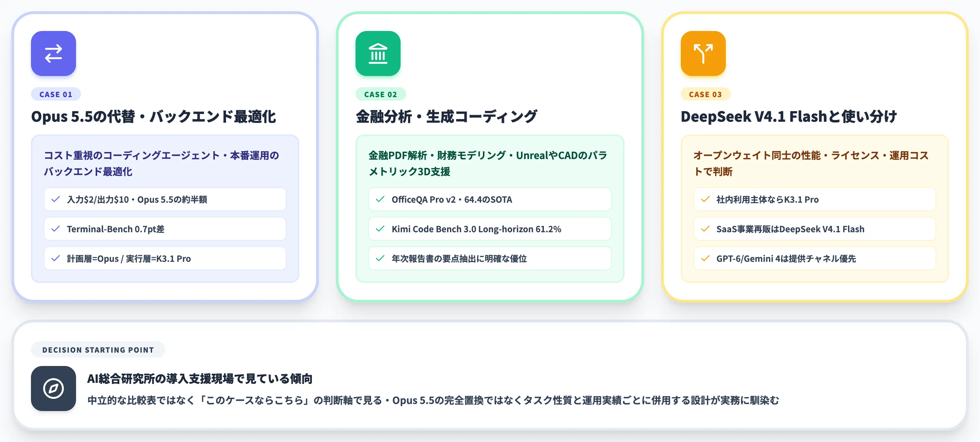Click the text SaaS事業再販はDeepSeek V4.1 Flash
Viewport: 980px width, 442px height.
coord(790,229)
